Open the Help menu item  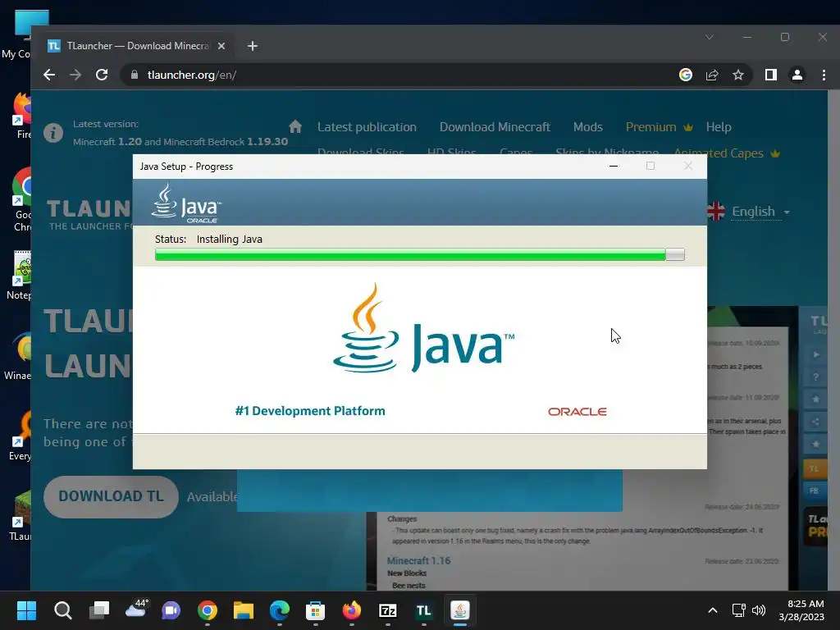pos(719,127)
